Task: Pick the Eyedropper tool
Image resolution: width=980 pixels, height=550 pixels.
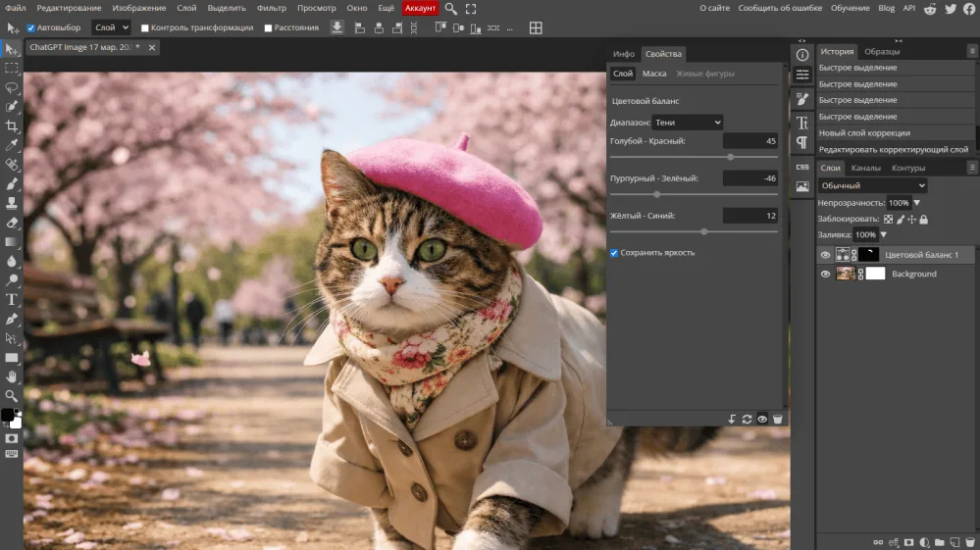Action: click(12, 145)
